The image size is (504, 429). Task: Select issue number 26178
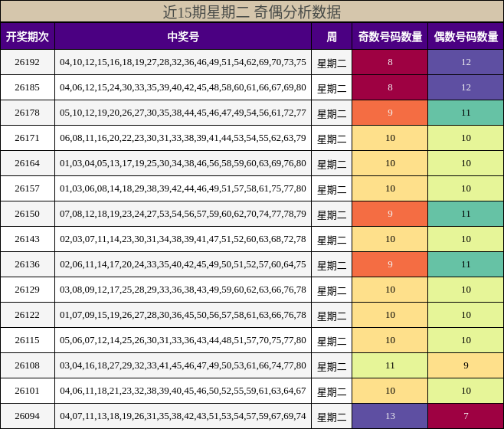(x=27, y=113)
